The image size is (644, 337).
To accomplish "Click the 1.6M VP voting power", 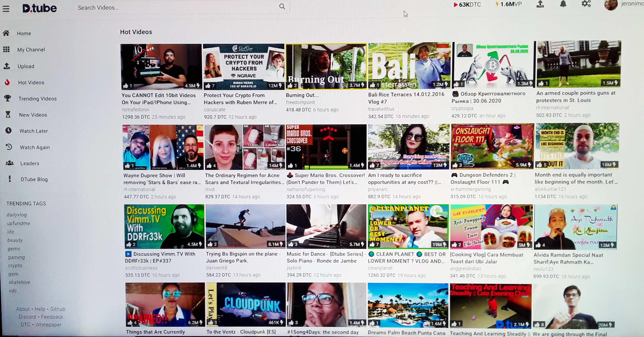I will click(509, 4).
